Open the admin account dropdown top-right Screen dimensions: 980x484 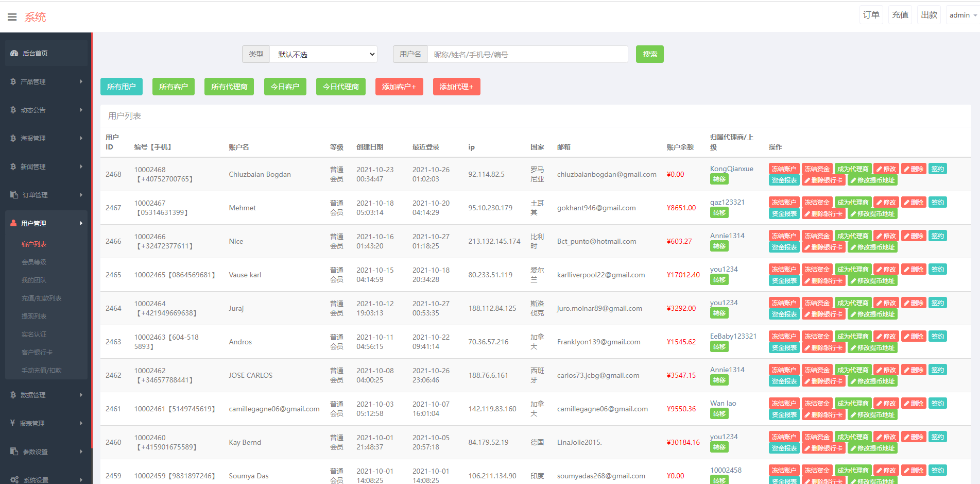961,14
